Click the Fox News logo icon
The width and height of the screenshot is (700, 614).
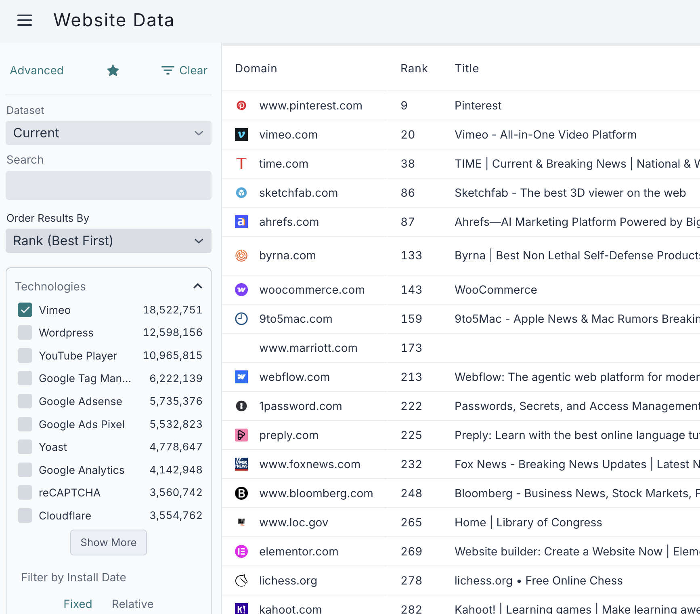(x=241, y=464)
